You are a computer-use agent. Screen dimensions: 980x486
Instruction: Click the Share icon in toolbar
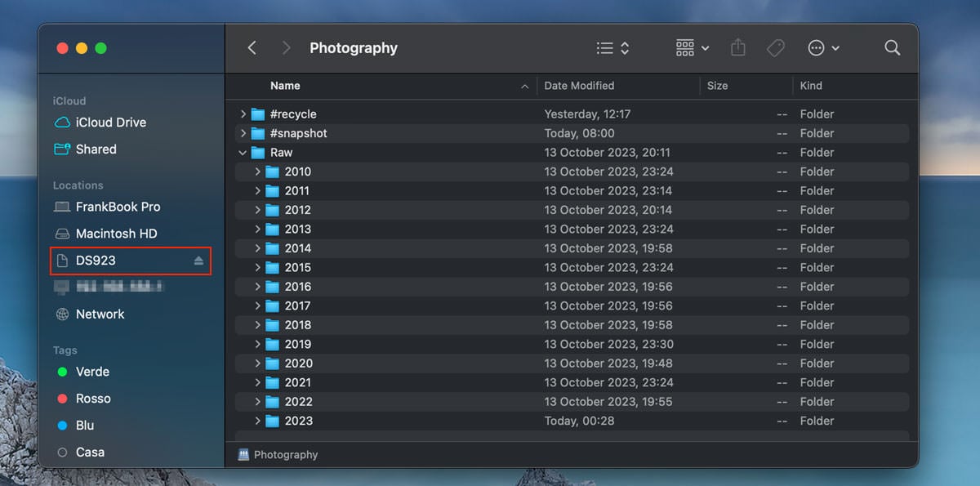click(x=738, y=48)
